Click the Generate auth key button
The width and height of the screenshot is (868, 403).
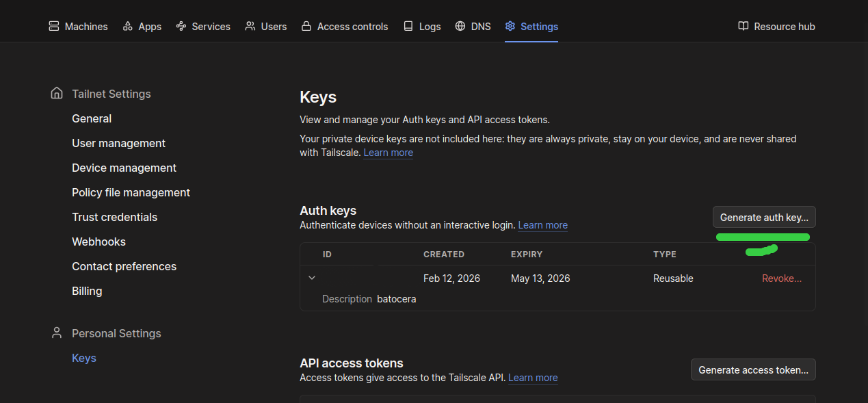coord(764,217)
